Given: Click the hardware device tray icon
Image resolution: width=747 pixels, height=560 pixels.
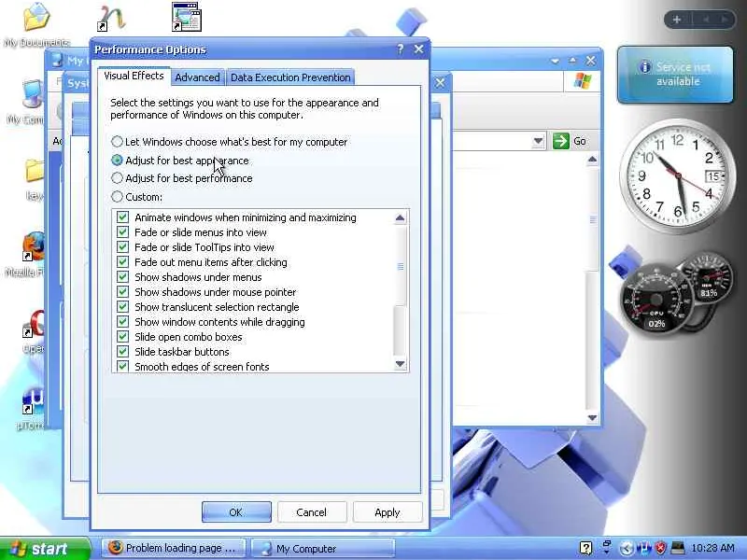Looking at the screenshot, I should (678, 548).
